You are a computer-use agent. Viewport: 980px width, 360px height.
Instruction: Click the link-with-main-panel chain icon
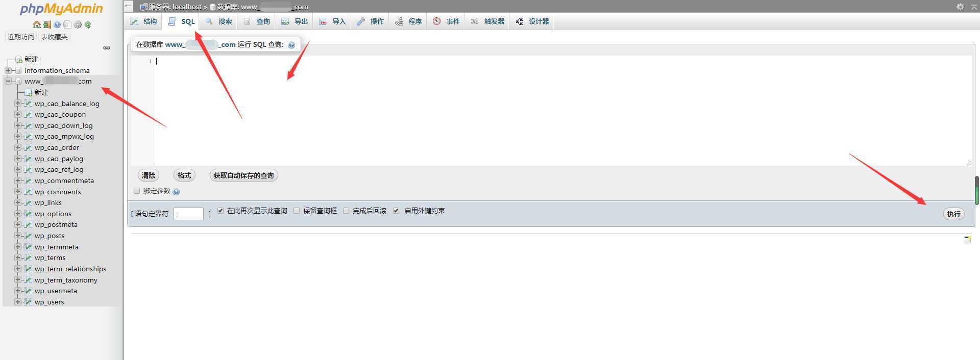[107, 47]
